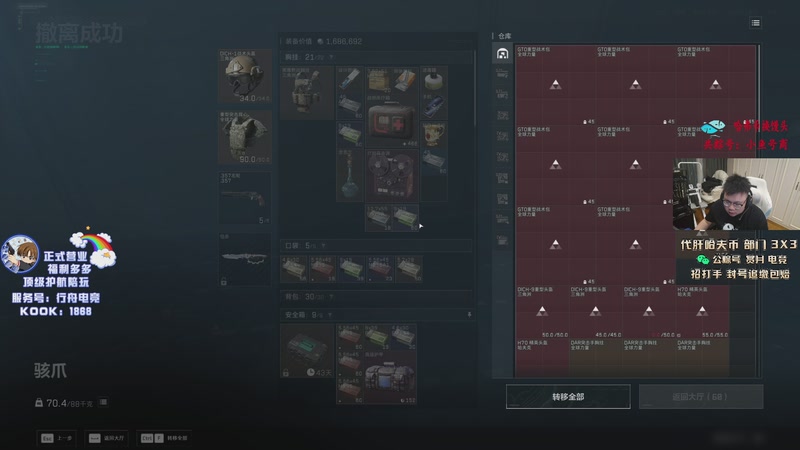Click the warehouse vertical scrollbar

[x=759, y=211]
